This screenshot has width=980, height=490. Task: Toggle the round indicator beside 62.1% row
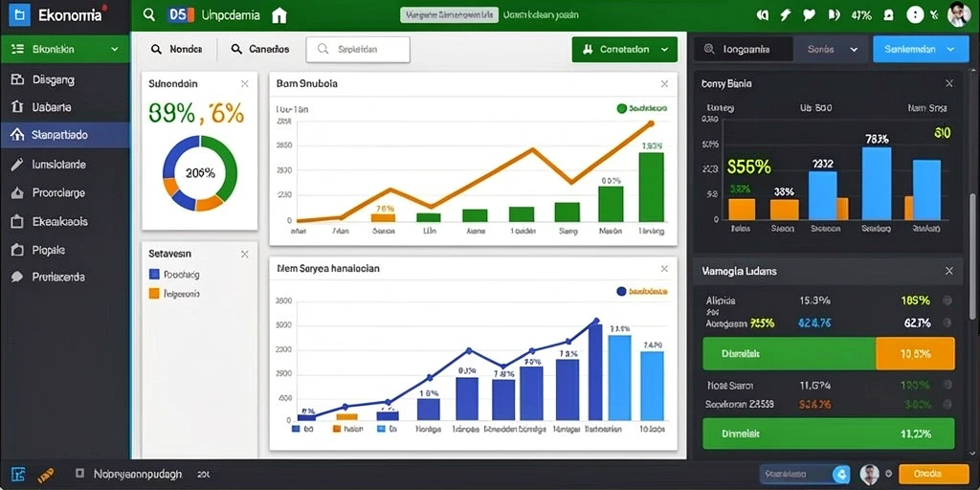click(947, 323)
